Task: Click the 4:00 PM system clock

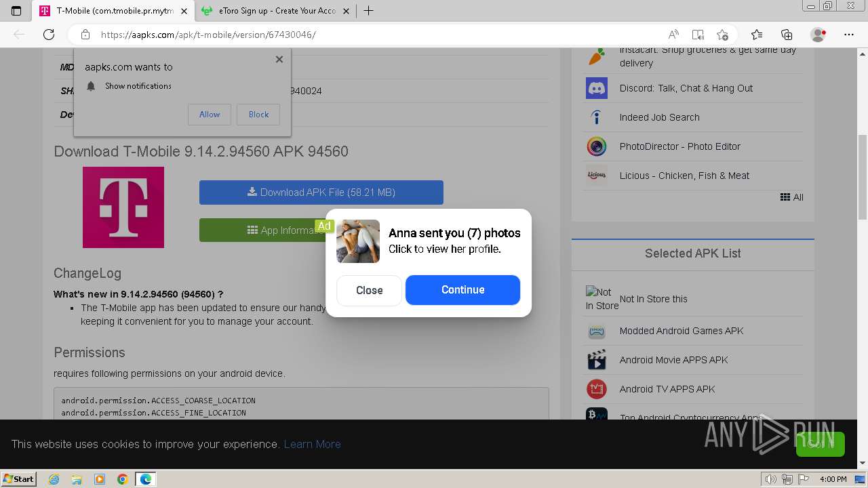Action: (833, 479)
